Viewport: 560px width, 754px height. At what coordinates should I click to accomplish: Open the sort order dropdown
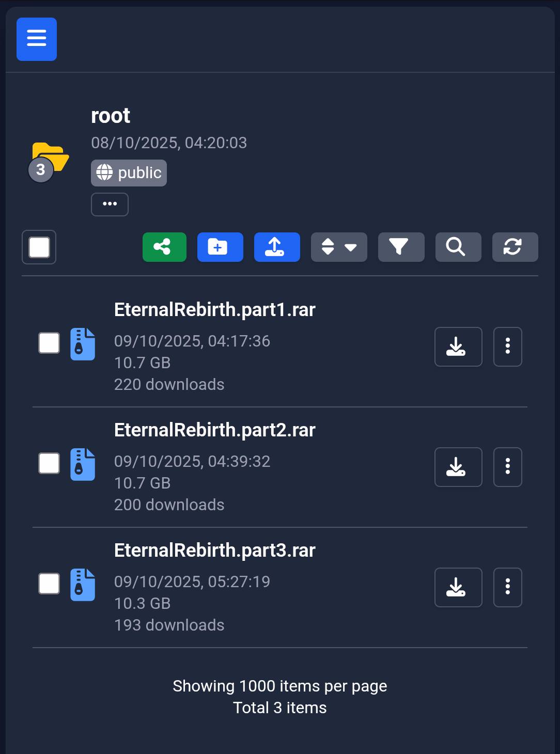pos(339,247)
